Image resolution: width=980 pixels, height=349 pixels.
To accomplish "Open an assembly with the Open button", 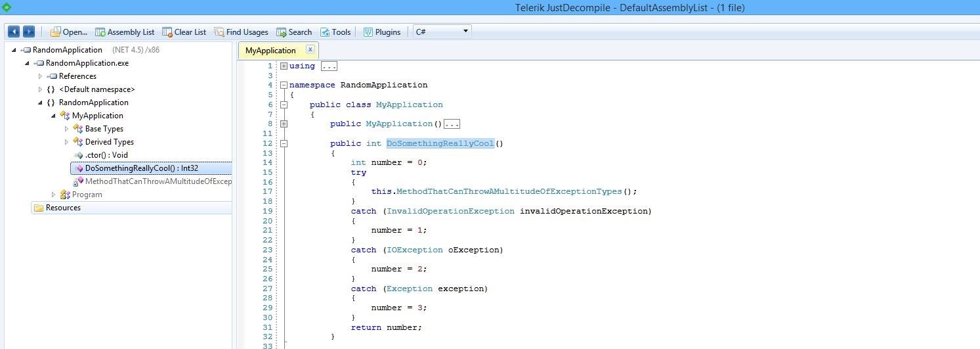I will click(x=69, y=32).
